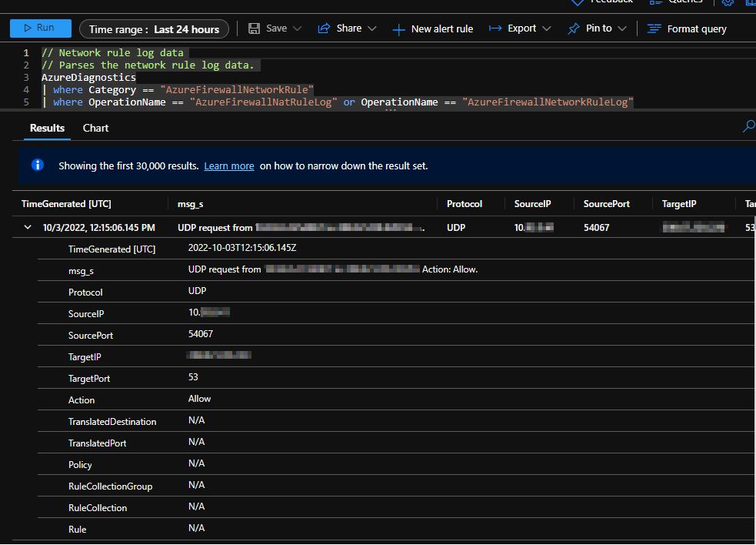This screenshot has width=756, height=545.
Task: Collapse the 10/3/2022 result row chevron
Action: [28, 227]
